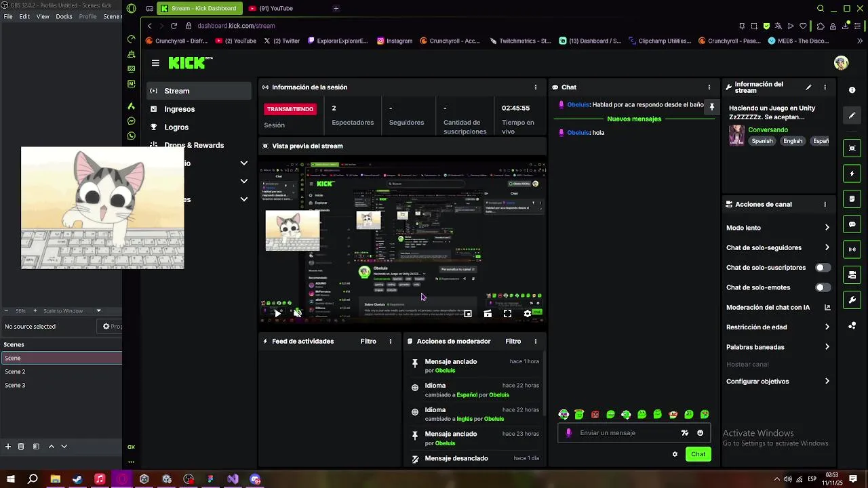Click Filtro in Feed de actividades
The height and width of the screenshot is (488, 868).
pos(368,342)
